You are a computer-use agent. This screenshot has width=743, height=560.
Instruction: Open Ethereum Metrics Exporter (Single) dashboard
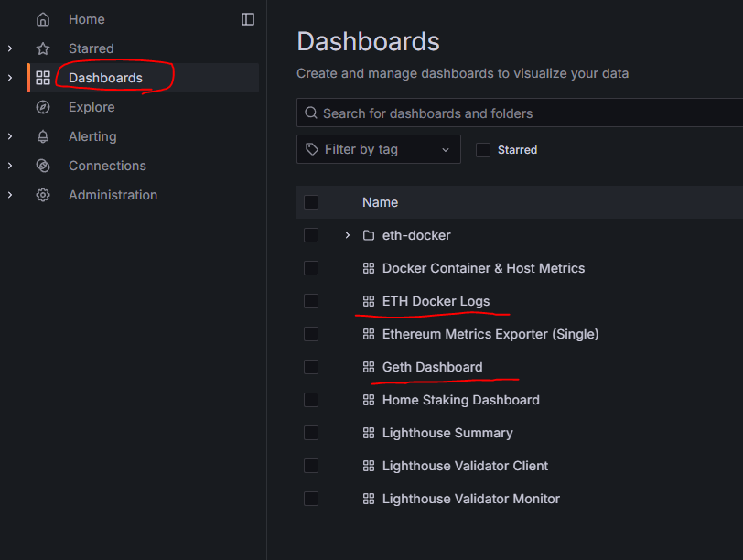490,334
